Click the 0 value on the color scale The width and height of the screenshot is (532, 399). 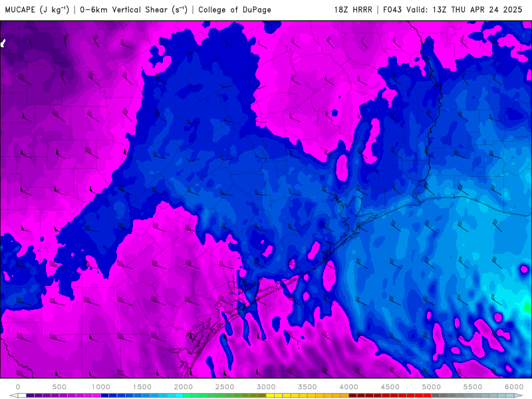[18, 387]
